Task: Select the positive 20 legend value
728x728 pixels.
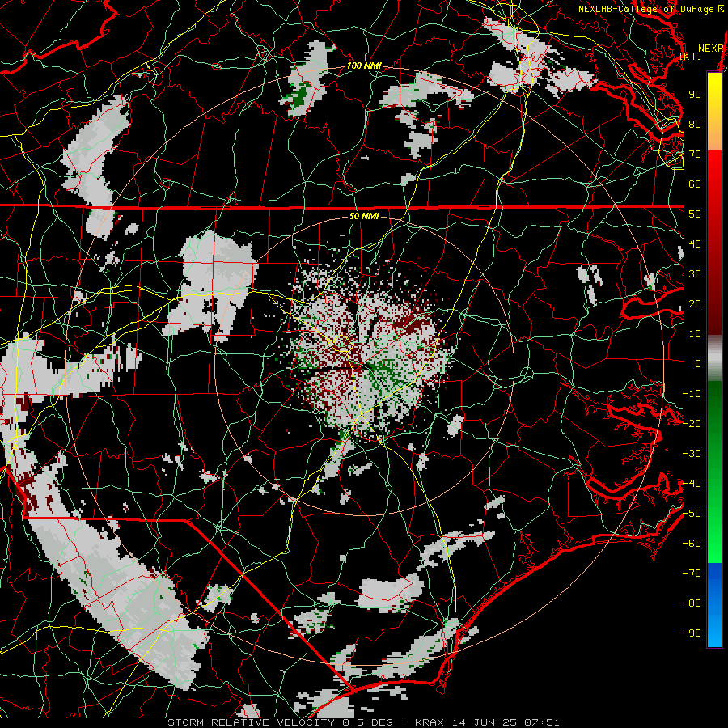Action: [x=695, y=303]
